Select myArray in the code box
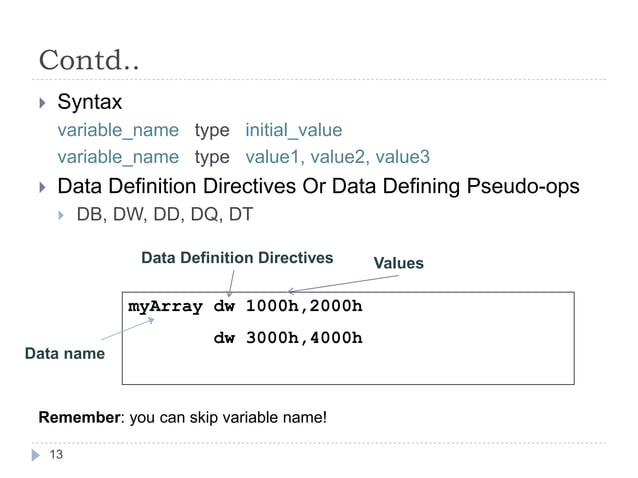 tap(165, 306)
